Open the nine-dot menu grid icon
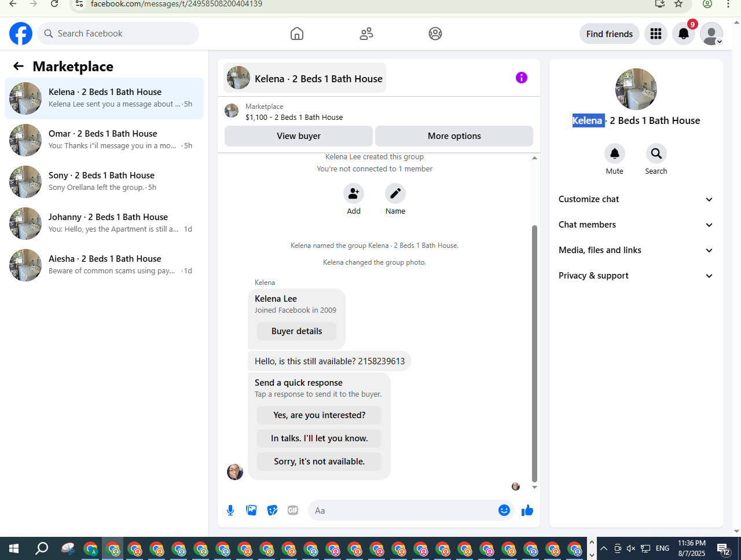Screen dimensions: 741x560 tap(656, 34)
